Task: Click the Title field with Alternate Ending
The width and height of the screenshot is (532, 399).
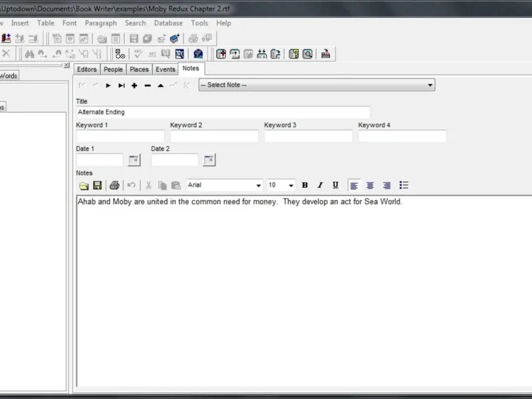Action: (x=223, y=112)
